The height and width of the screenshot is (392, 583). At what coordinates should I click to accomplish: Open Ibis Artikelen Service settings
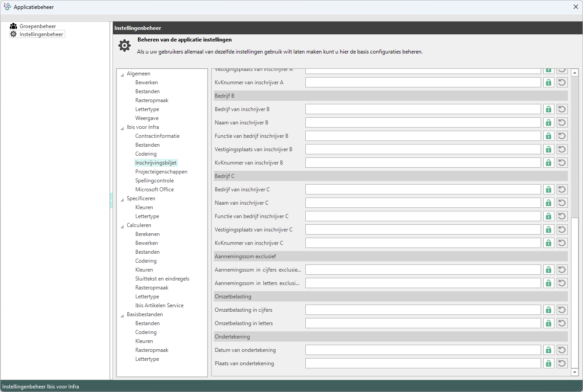pos(159,305)
